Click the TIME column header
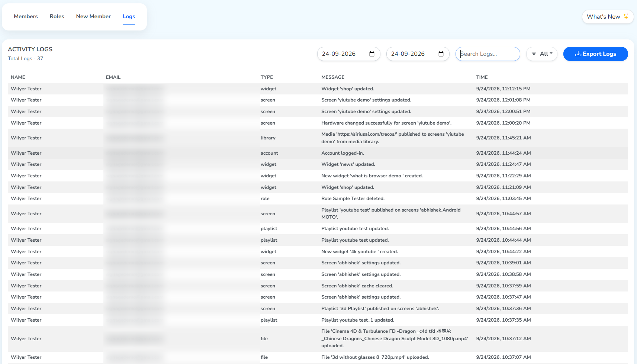Screen dimensions: 637x364 pyautogui.click(x=482, y=77)
